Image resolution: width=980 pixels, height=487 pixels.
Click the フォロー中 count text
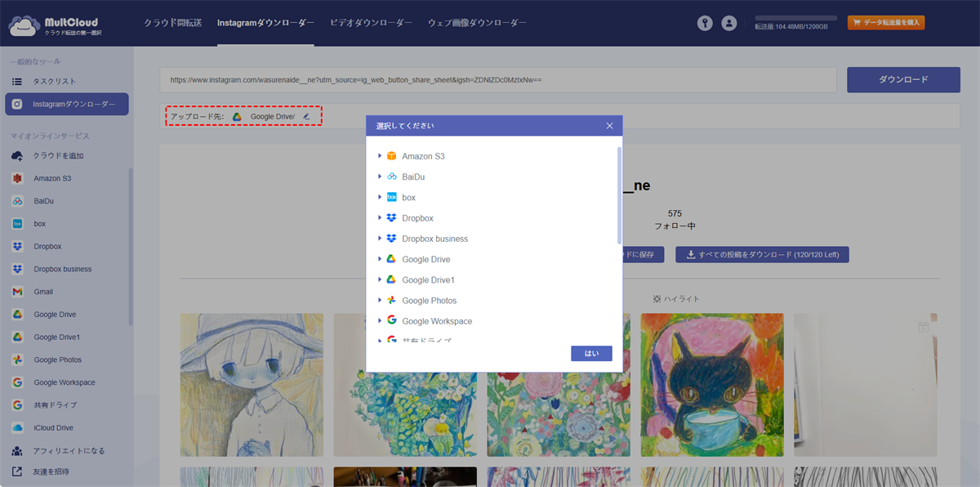(675, 226)
